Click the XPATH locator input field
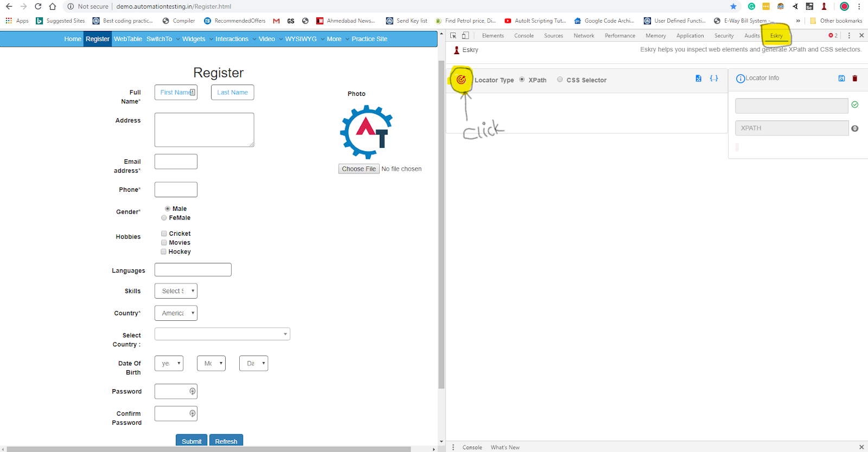This screenshot has width=868, height=452. [792, 128]
